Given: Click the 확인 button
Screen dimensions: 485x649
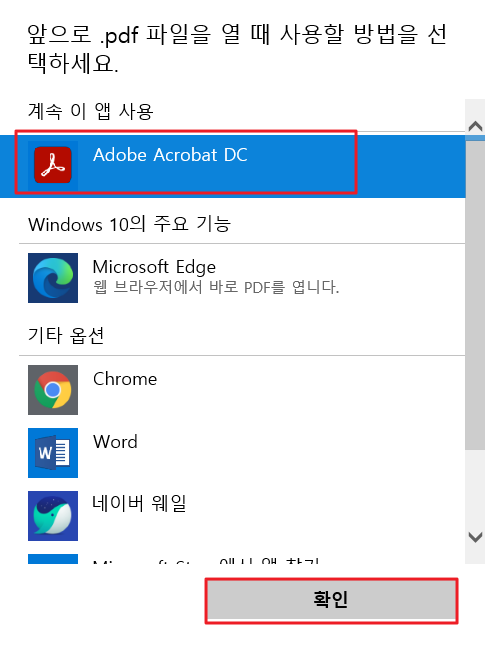Looking at the screenshot, I should (x=331, y=599).
